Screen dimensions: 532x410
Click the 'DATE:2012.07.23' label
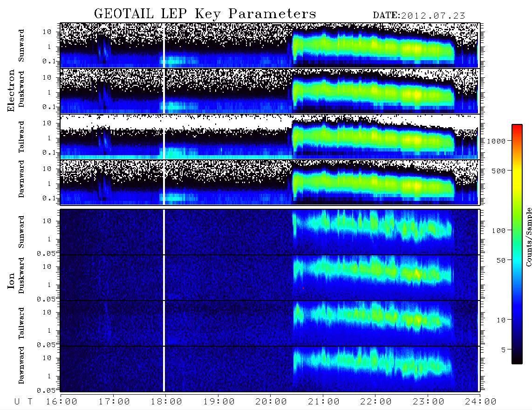pos(419,16)
